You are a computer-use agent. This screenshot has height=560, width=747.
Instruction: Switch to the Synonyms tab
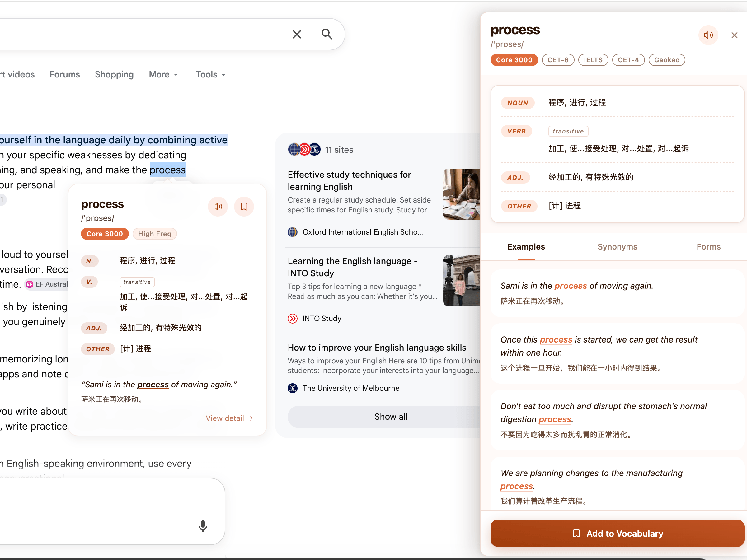617,247
